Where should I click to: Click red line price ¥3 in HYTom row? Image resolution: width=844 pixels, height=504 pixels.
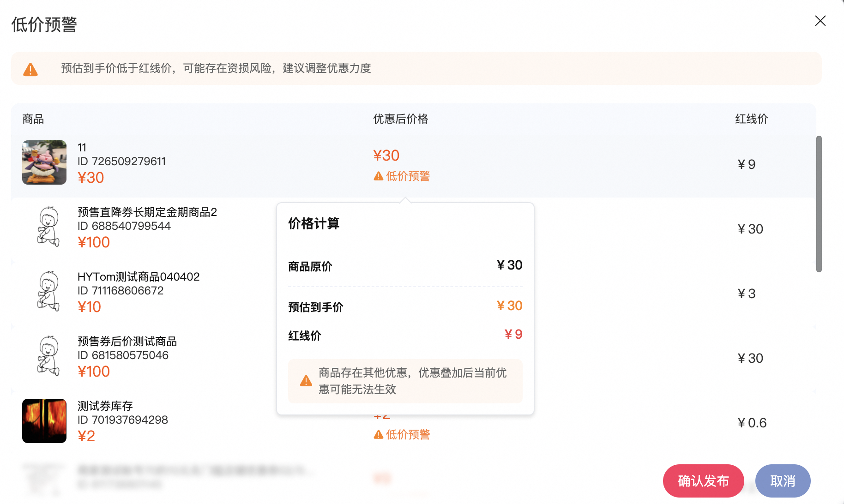(x=747, y=294)
